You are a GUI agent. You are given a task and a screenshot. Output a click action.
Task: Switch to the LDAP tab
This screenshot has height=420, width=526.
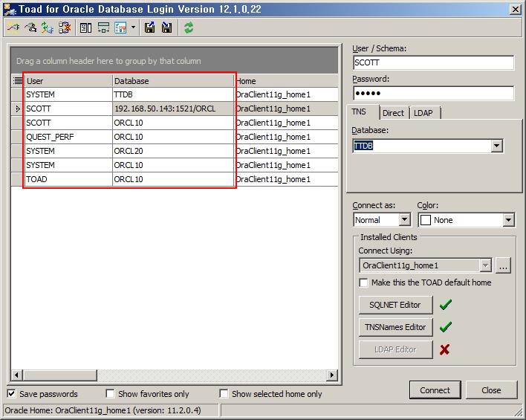click(423, 113)
